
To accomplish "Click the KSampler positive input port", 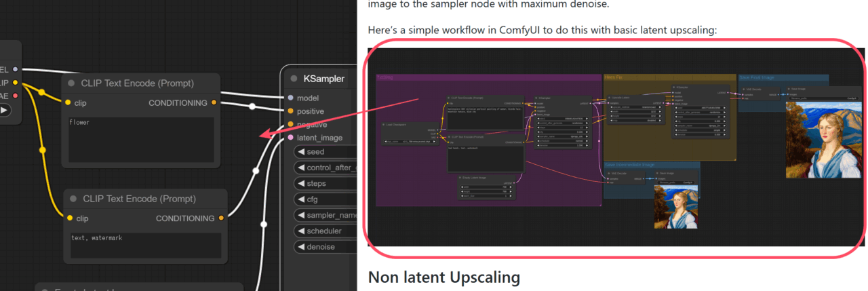I will click(291, 111).
